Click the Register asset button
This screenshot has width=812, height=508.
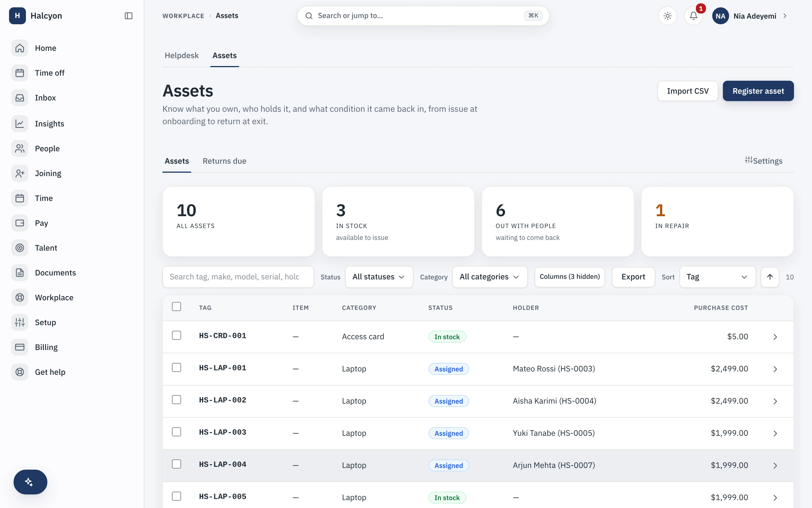click(x=758, y=91)
